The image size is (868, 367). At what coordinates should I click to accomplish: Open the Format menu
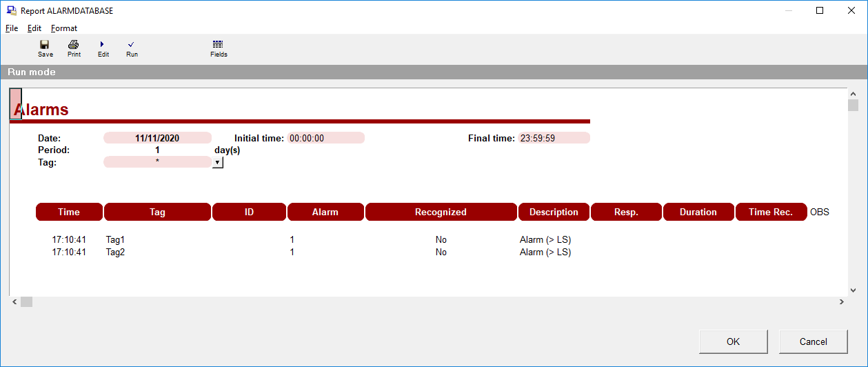click(x=64, y=28)
